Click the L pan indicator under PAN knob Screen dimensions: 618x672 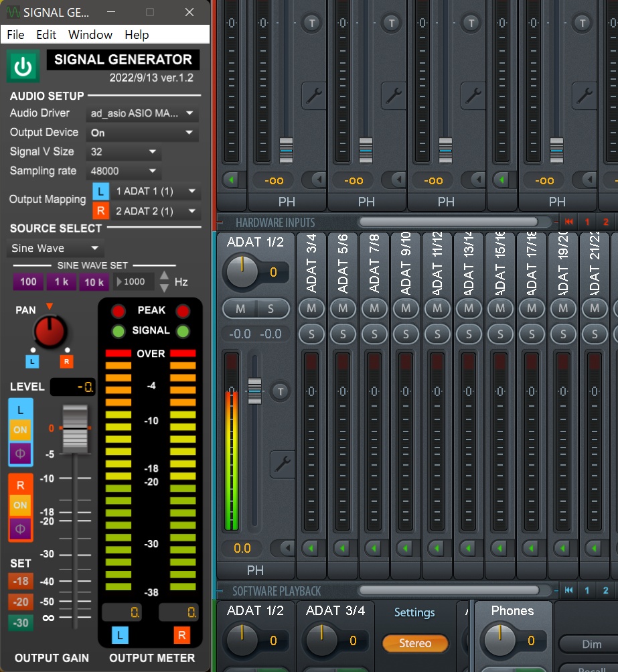32,362
